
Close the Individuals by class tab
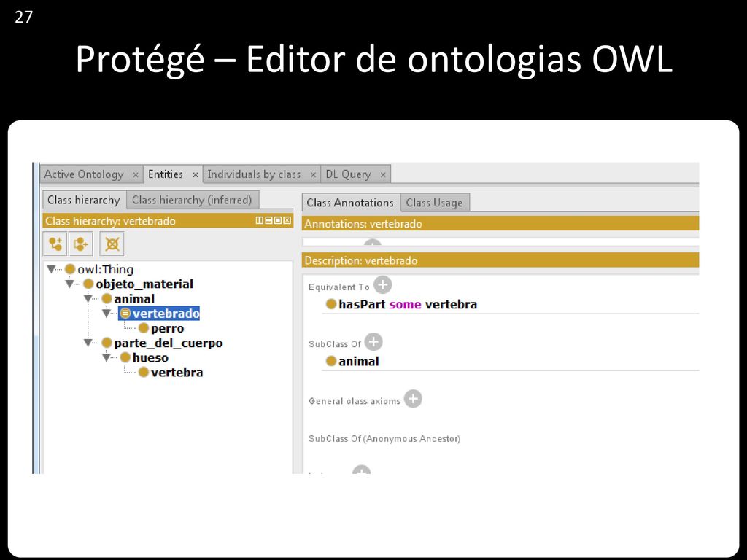pos(313,175)
